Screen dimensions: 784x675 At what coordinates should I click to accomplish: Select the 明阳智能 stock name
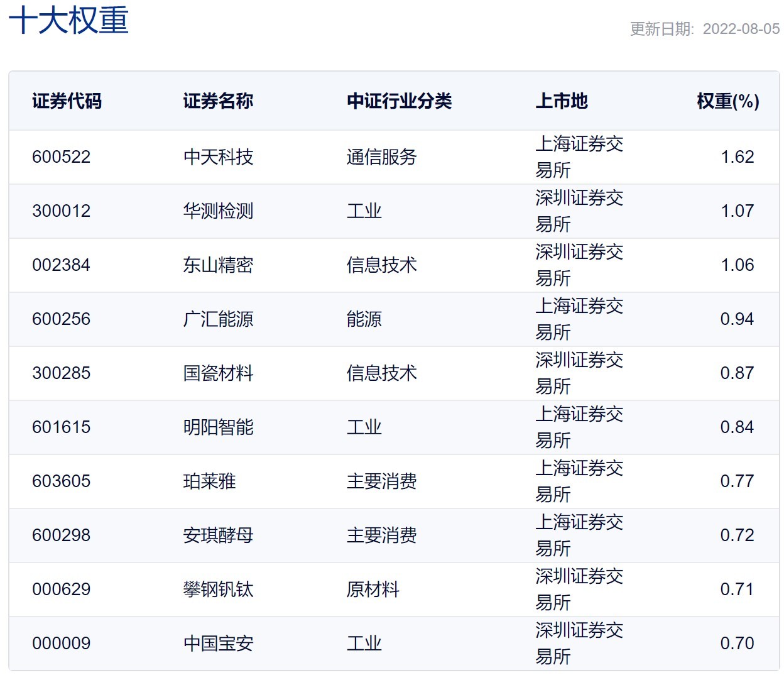click(217, 427)
